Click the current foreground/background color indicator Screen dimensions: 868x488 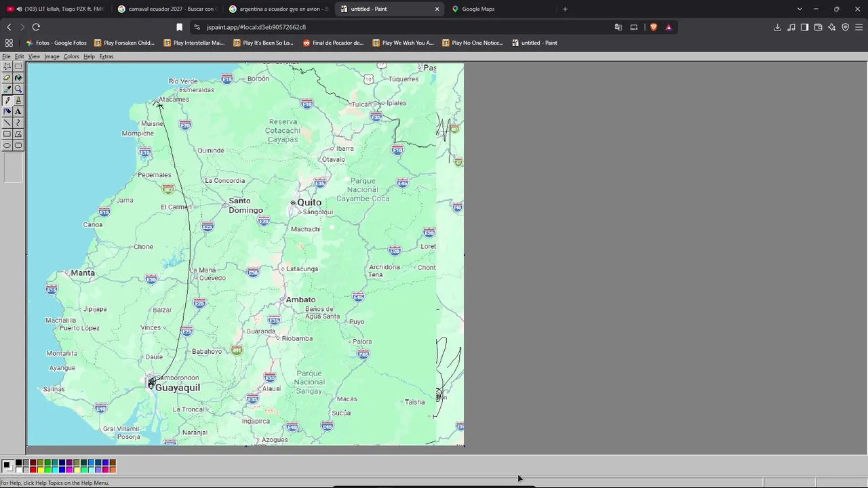tap(7, 466)
